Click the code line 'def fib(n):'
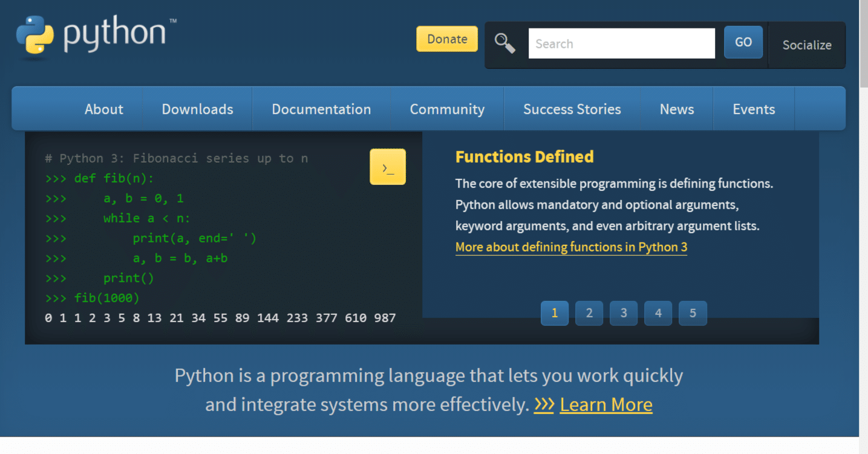 (114, 178)
